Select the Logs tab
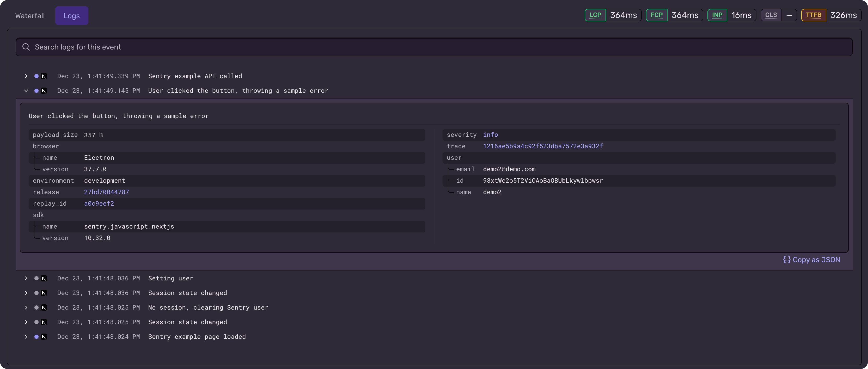The width and height of the screenshot is (868, 369). tap(71, 15)
